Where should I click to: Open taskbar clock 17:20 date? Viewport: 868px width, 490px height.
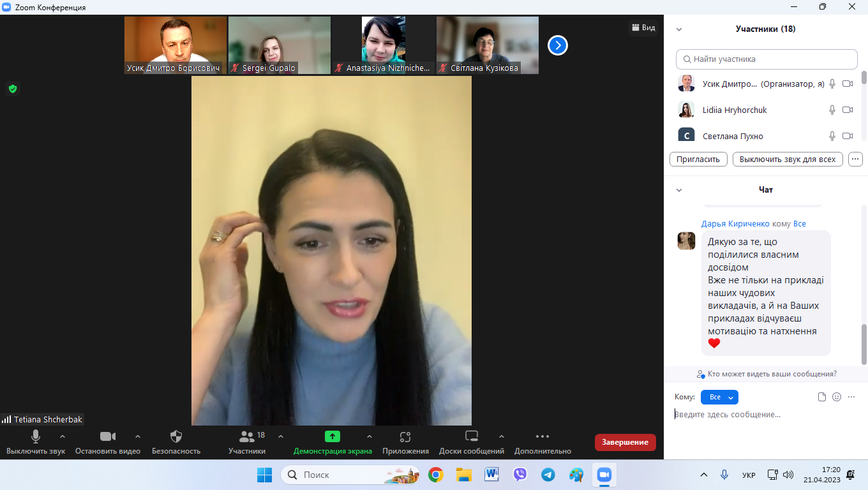822,475
